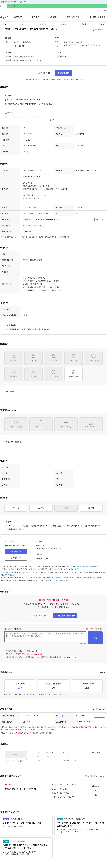
Task: Click the 관심정보 등록 heart button
Action: pyautogui.click(x=44, y=73)
